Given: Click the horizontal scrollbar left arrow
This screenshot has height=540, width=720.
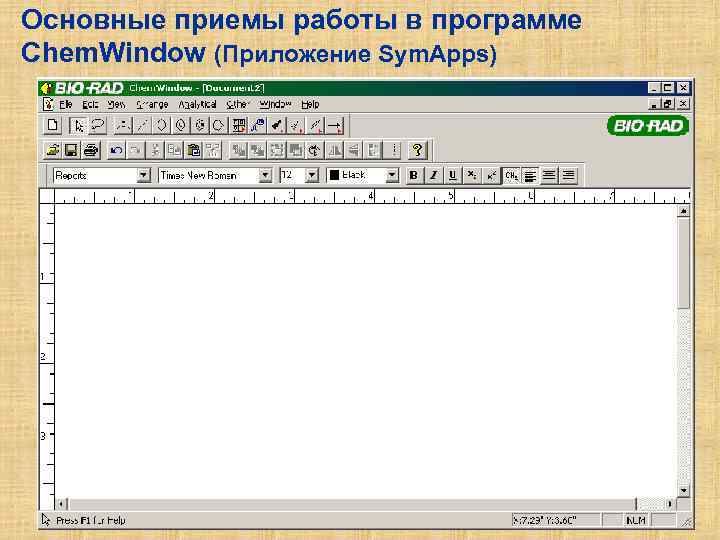Looking at the screenshot, I should [x=62, y=504].
